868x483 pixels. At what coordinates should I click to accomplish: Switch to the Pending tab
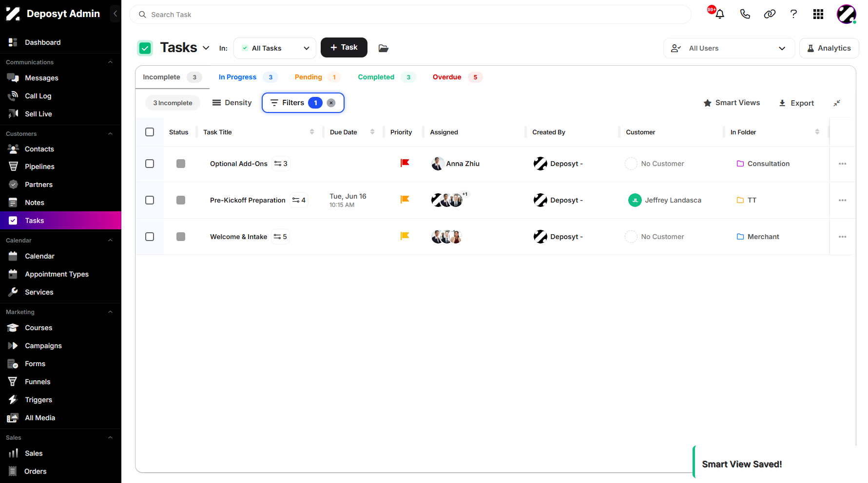click(317, 77)
